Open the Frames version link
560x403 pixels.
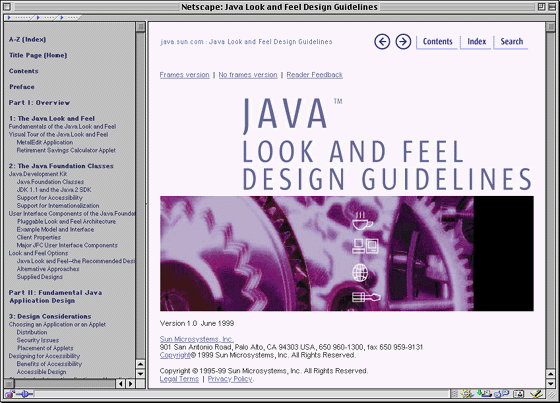point(184,75)
